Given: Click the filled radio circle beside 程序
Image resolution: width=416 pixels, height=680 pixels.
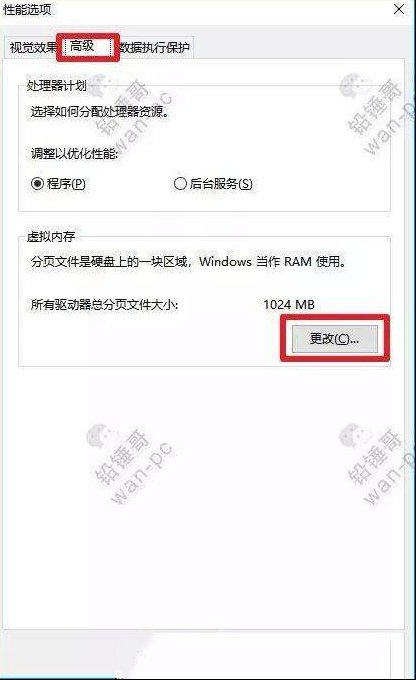Looking at the screenshot, I should coord(37,184).
